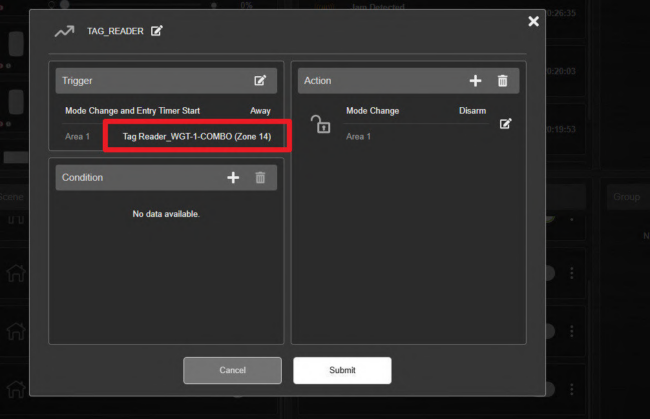Viewport: 650px width, 419px height.
Task: Click the Condition section header
Action: click(x=166, y=177)
